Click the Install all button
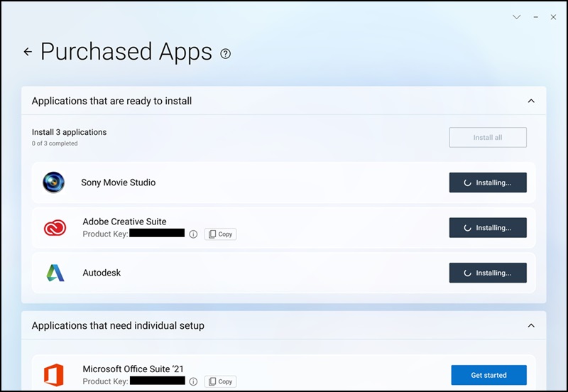This screenshot has height=392, width=568. 488,137
